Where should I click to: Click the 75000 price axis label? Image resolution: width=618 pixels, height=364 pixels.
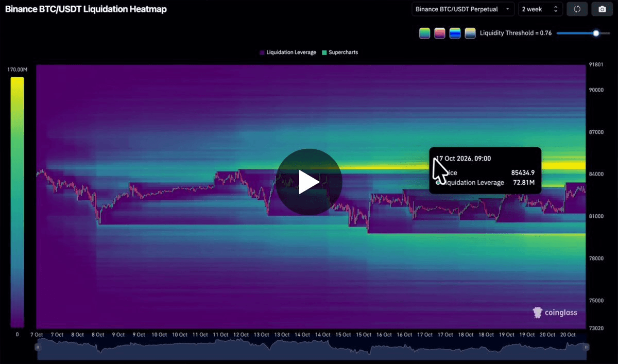(x=596, y=301)
